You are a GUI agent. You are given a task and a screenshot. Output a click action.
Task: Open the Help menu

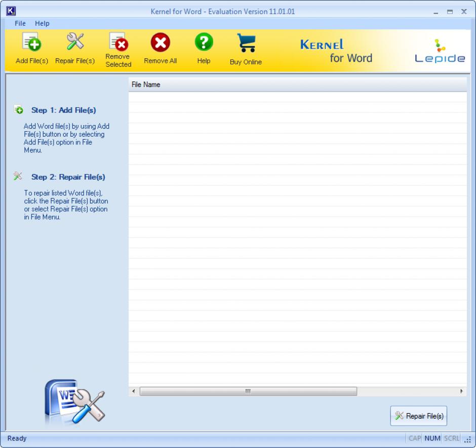pos(42,23)
